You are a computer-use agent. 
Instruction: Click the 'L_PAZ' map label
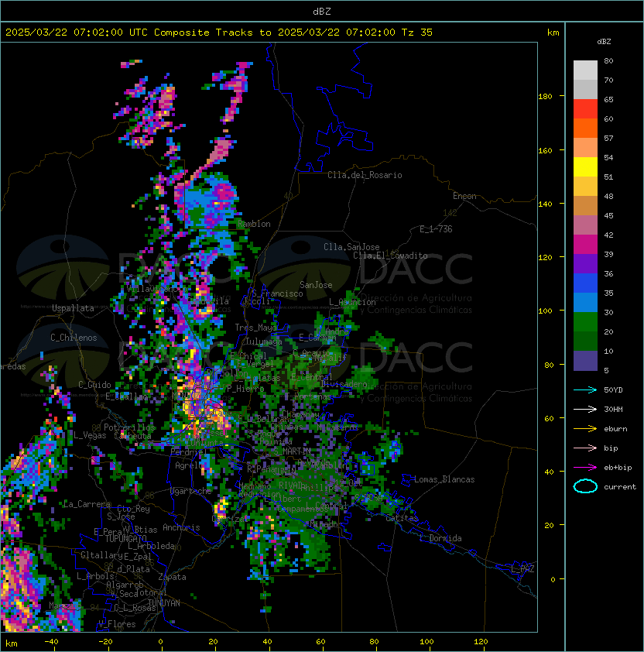[522, 569]
